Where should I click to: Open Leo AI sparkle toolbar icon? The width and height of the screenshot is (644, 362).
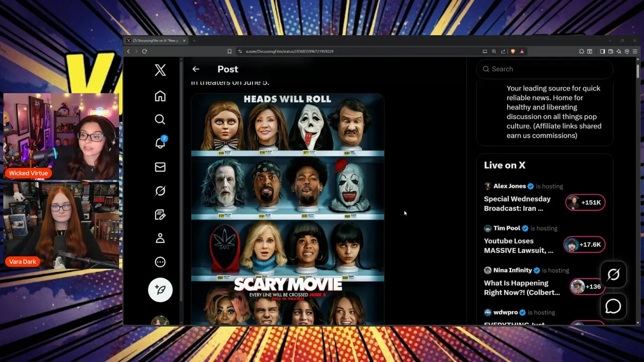[x=619, y=51]
